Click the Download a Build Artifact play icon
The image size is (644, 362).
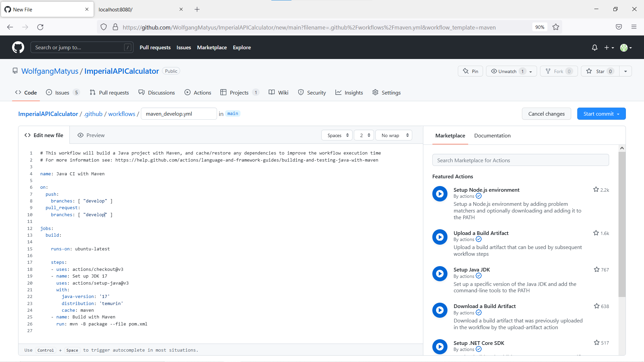pos(440,310)
